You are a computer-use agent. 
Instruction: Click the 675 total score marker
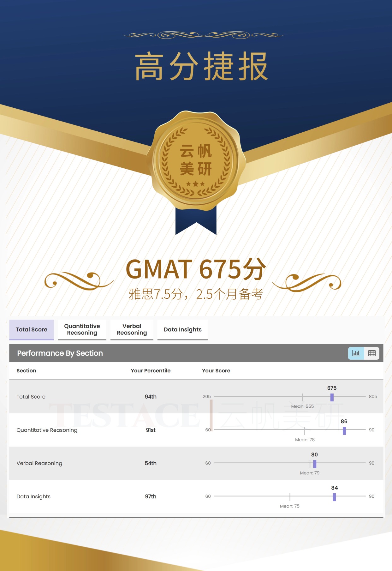332,397
